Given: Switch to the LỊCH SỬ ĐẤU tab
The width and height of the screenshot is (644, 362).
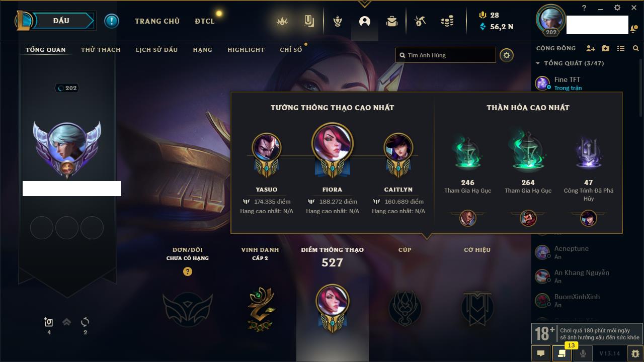Looking at the screenshot, I should 156,50.
